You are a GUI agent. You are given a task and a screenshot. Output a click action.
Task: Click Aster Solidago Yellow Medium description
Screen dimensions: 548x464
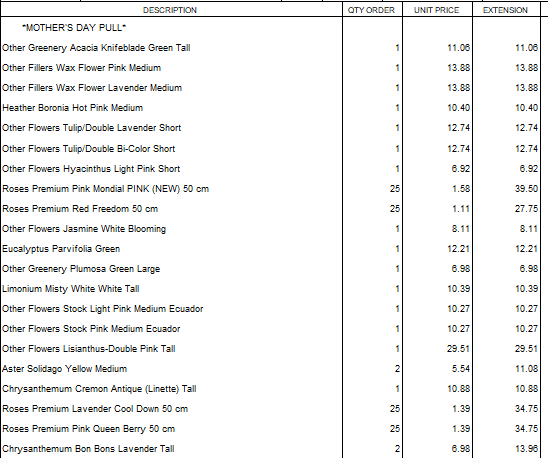(x=64, y=369)
